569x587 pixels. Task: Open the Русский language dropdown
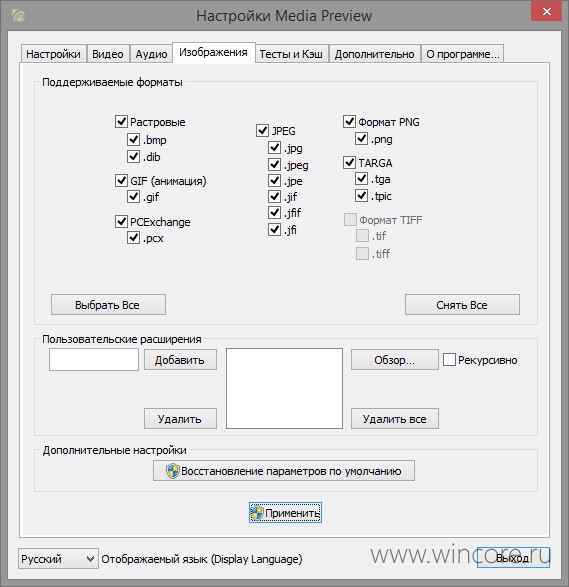(x=58, y=559)
